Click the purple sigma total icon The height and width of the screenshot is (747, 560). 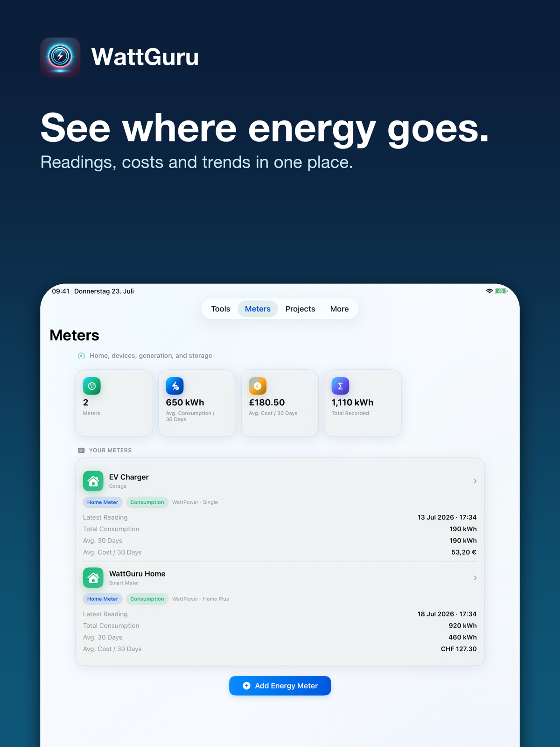340,386
